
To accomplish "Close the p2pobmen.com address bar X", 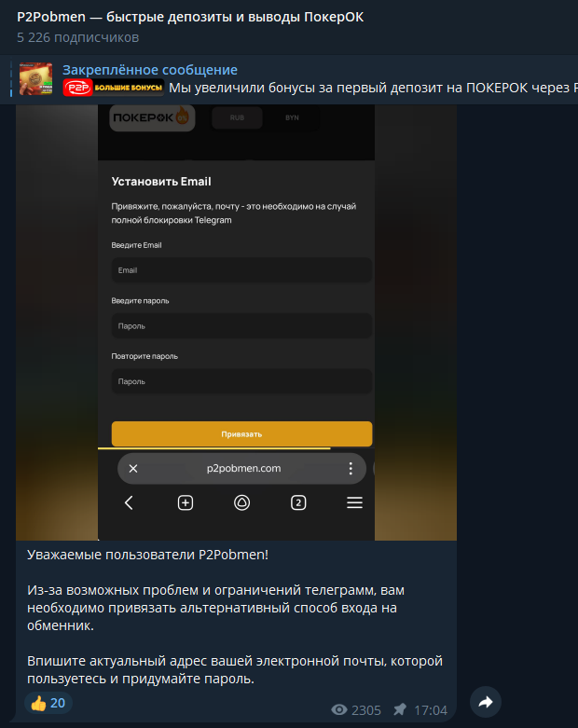I will tap(133, 469).
